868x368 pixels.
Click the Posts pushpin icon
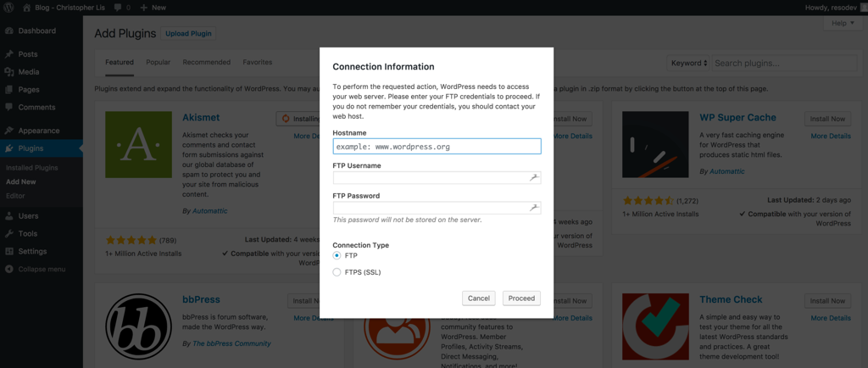click(x=8, y=54)
